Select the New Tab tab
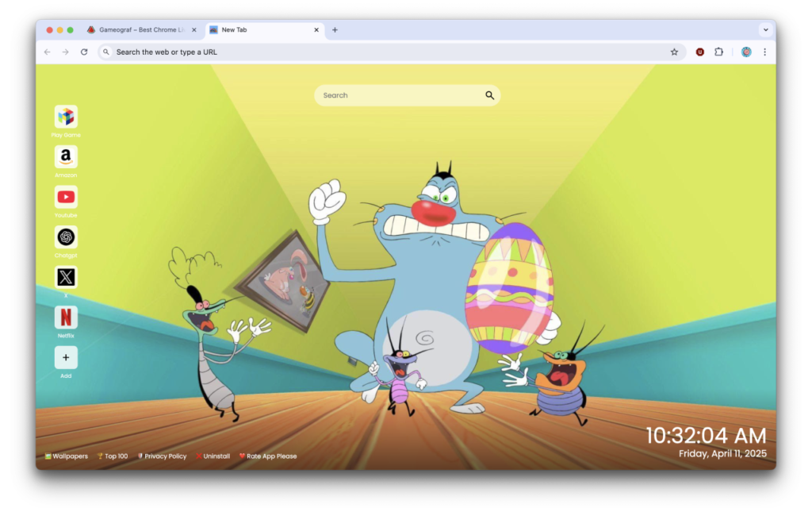Viewport: 812px width, 508px height. tap(265, 30)
